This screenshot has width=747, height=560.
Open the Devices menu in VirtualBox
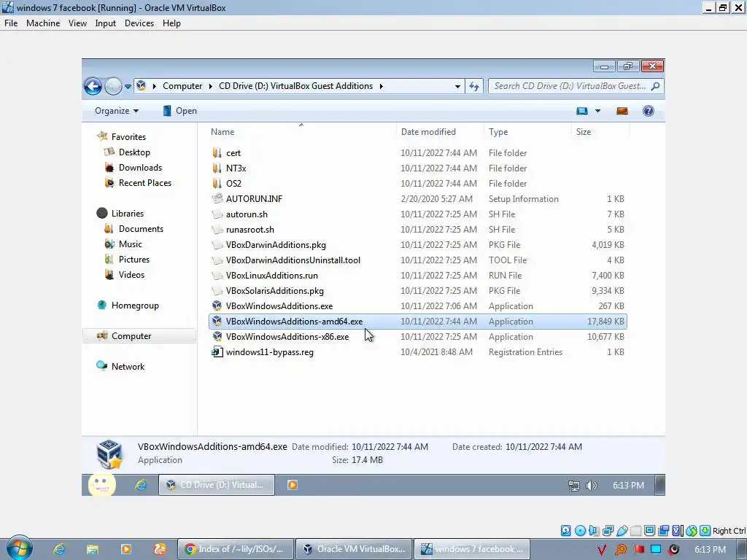(x=139, y=23)
